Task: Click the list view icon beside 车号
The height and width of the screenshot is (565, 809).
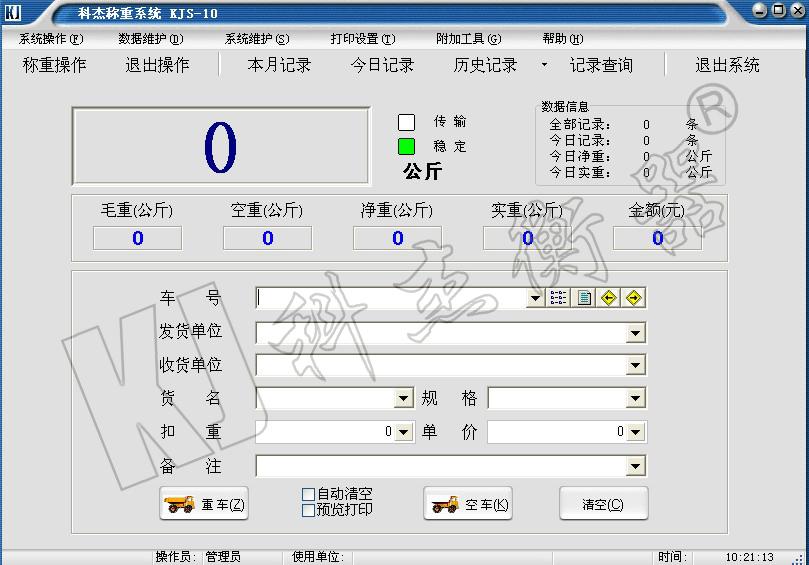Action: [559, 298]
